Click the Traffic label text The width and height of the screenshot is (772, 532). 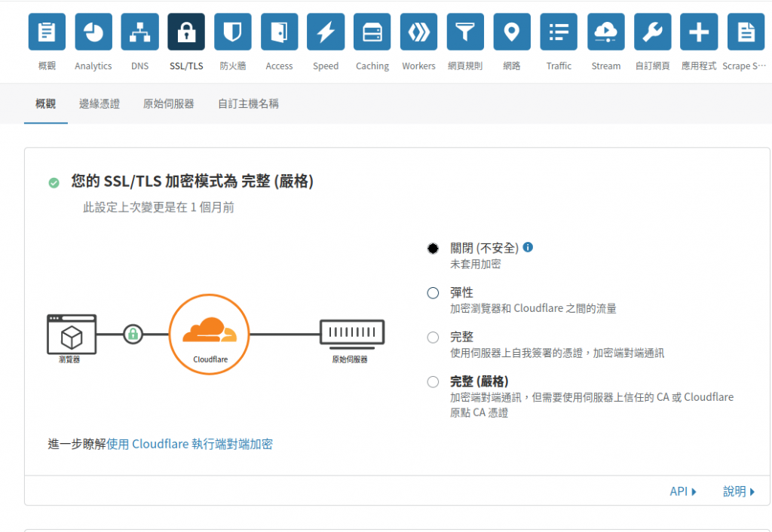click(x=559, y=66)
